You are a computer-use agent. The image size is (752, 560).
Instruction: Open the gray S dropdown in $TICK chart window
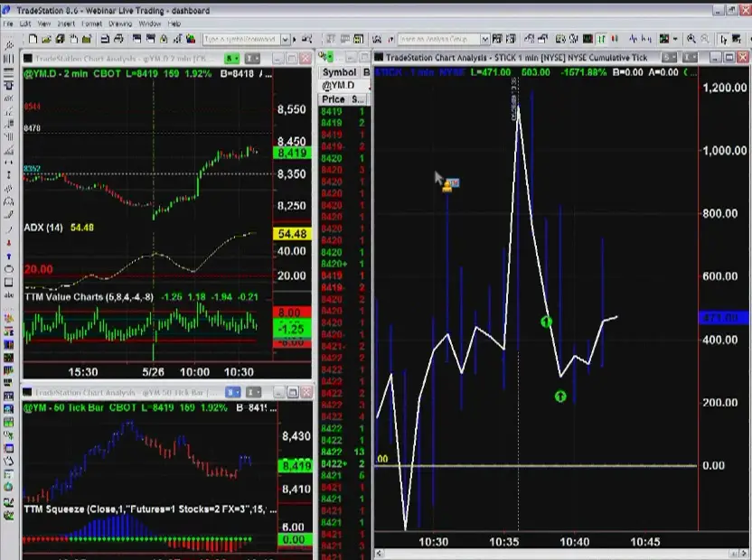[669, 58]
